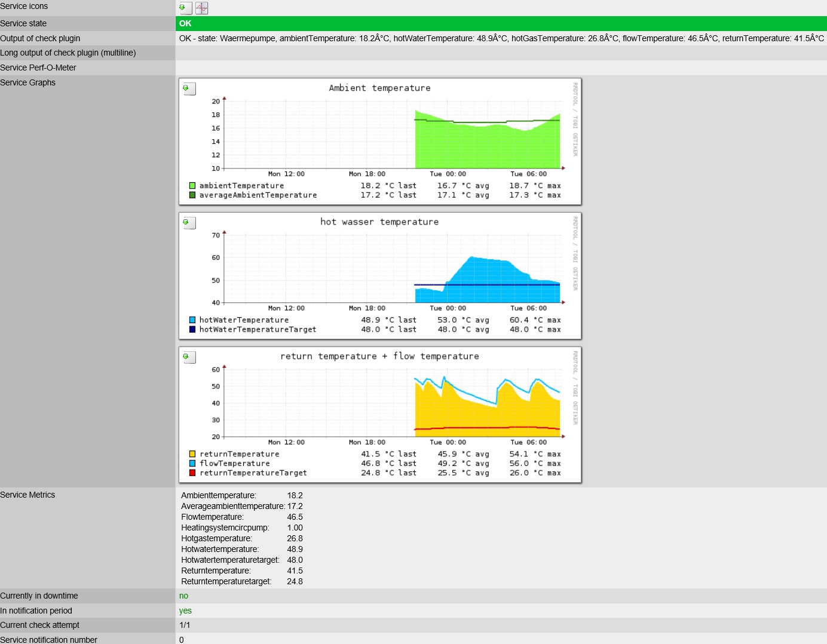Click 'Long output of check plugin (multiline)' label
Viewport: 827px width, 644px height.
coord(68,53)
